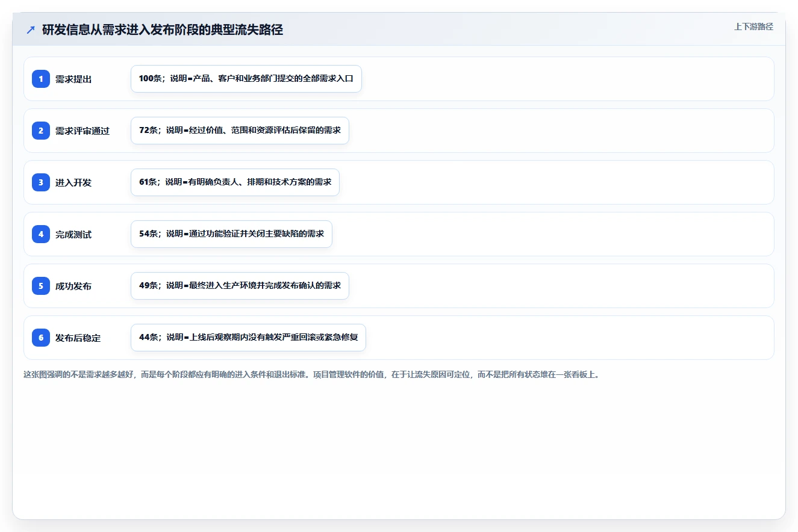Open the 72条 description chip
This screenshot has width=798, height=532.
(x=240, y=131)
